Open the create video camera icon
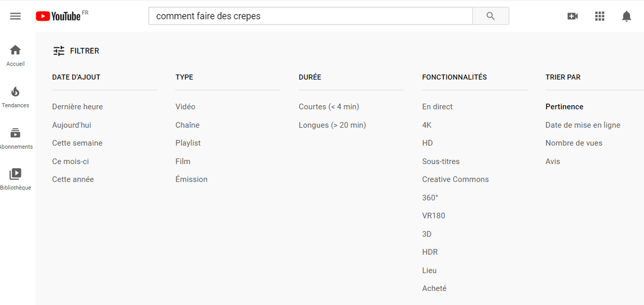 click(573, 16)
